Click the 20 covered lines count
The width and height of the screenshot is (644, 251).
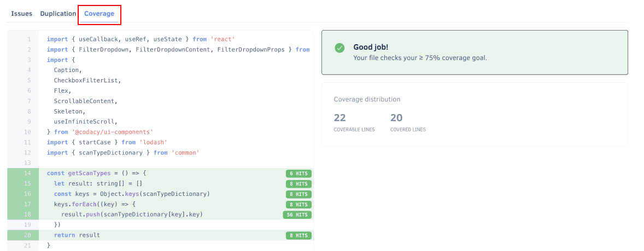pos(396,118)
